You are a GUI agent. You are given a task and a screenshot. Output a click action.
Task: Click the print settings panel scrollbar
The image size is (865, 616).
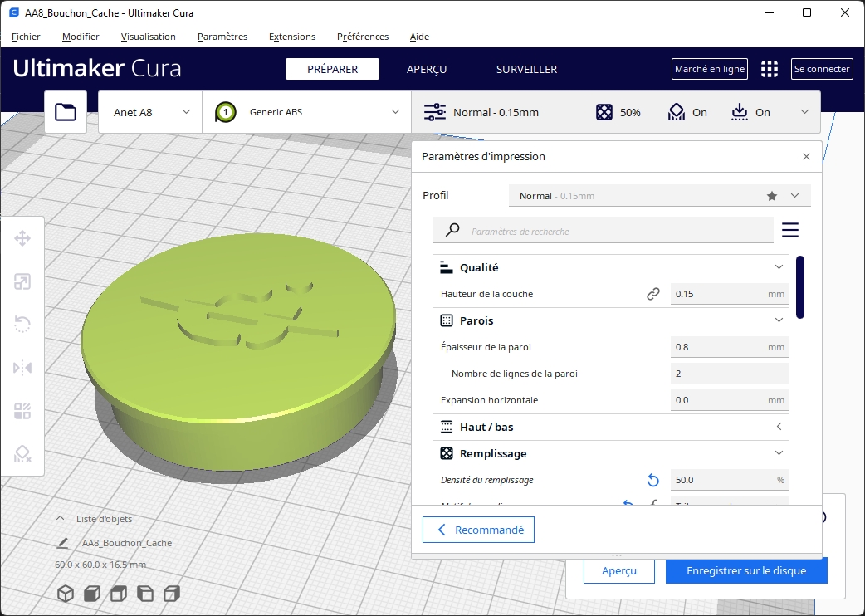click(800, 286)
